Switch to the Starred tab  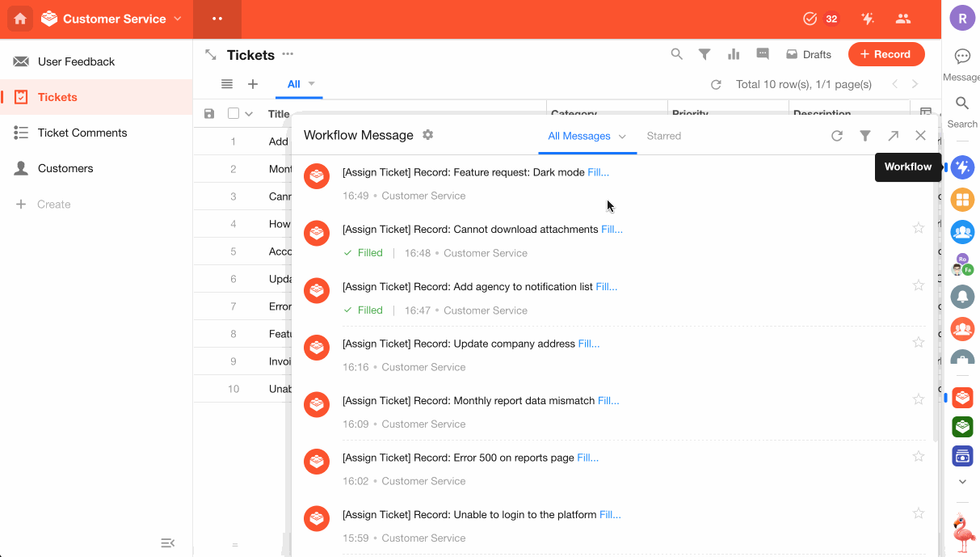663,136
